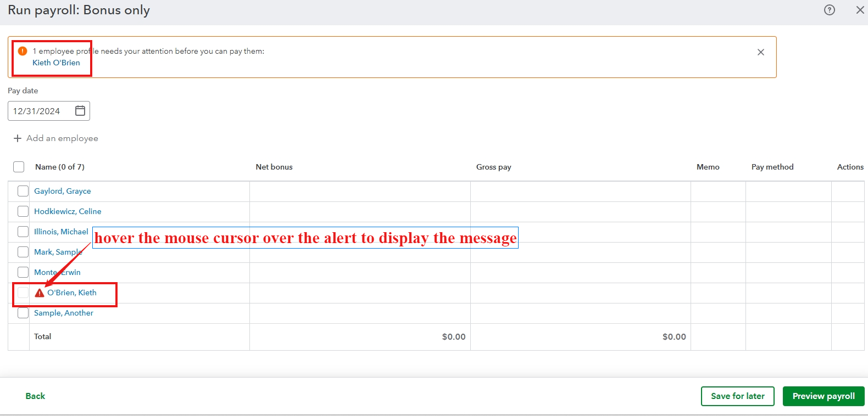Check the Illinois, Michael row checkbox

coord(23,232)
